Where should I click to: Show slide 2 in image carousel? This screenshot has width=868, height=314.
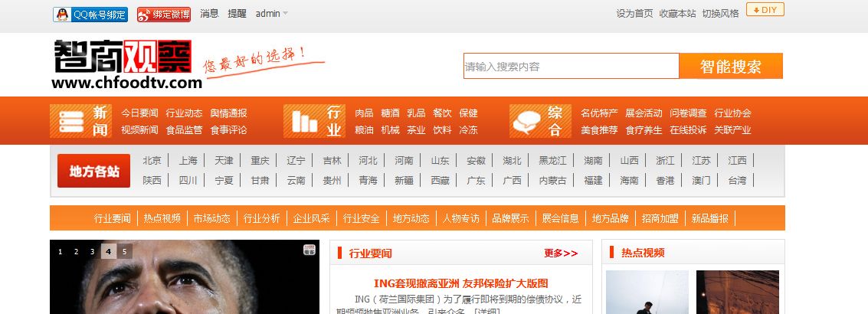(77, 252)
